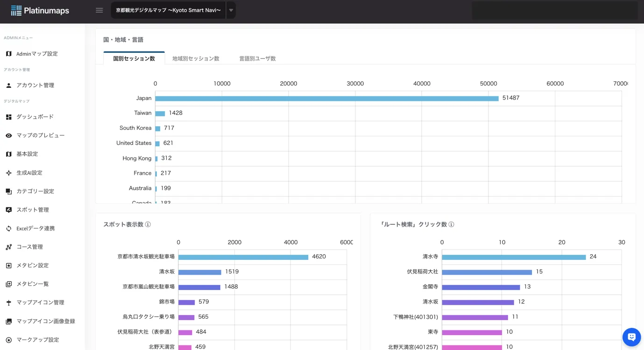
Task: Click the カテゴリー設定 icon
Action: coord(8,191)
